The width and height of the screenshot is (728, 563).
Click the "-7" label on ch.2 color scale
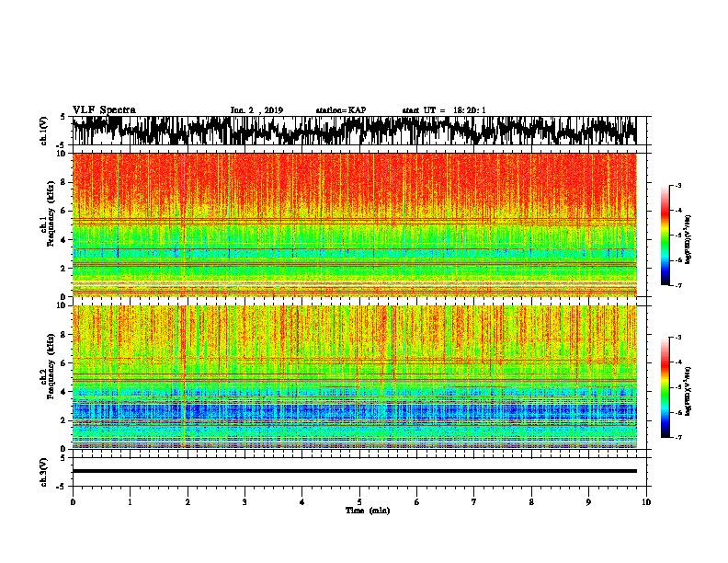click(677, 438)
